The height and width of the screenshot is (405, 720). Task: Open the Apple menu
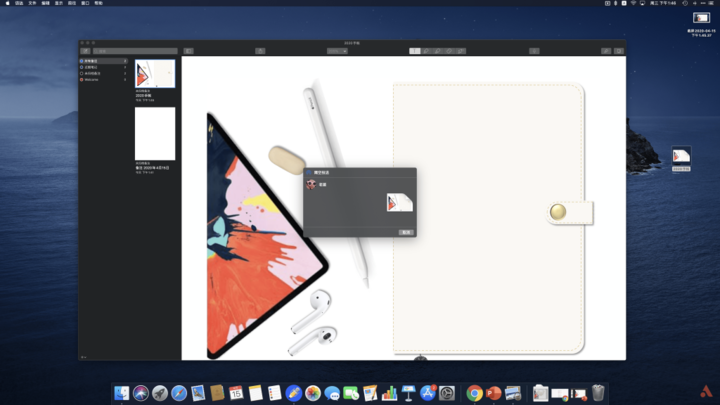click(x=7, y=3)
